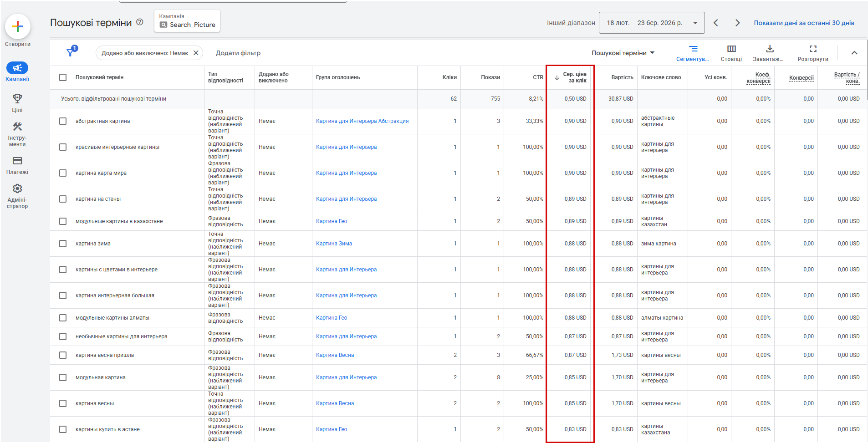Open the Tools wrench icon
This screenshot has height=443, width=868.
tap(17, 127)
